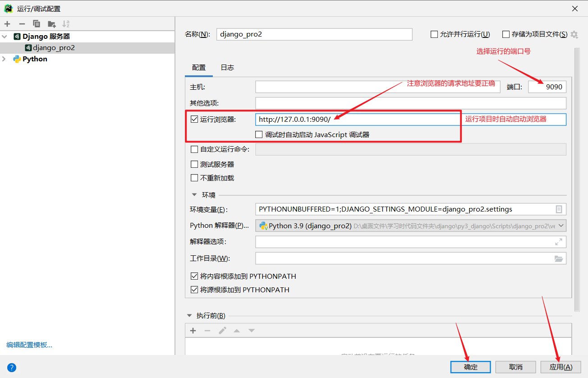Enable 存储为项目文件 checkbox
The width and height of the screenshot is (588, 378).
506,34
